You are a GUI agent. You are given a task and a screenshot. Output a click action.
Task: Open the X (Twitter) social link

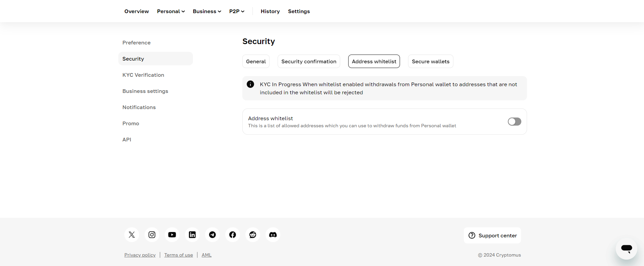tap(132, 235)
